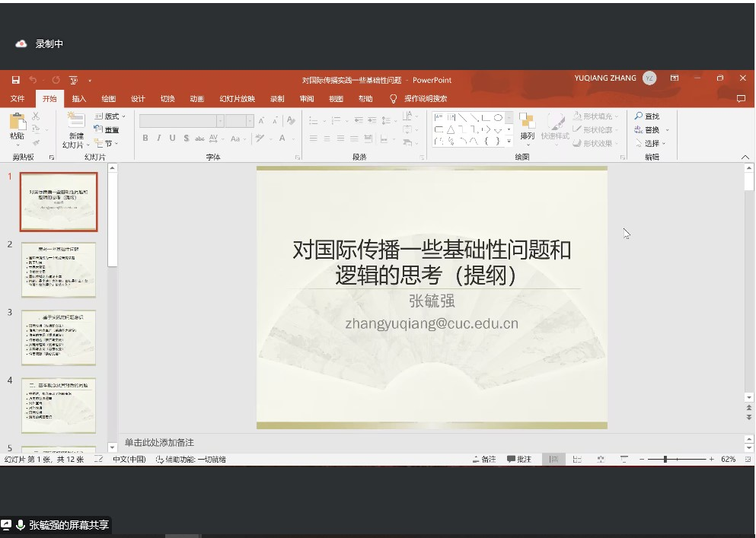Expand the Layout (版式) dropdown
The width and height of the screenshot is (756, 538).
(110, 116)
